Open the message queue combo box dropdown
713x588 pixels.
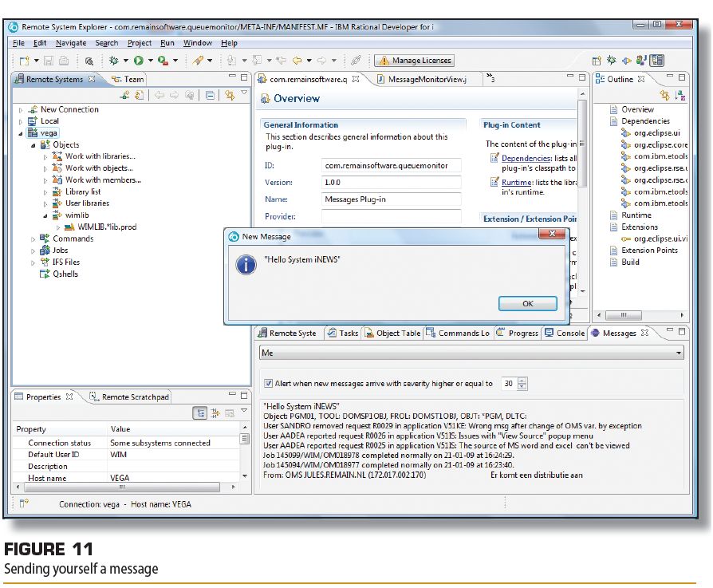pos(679,353)
